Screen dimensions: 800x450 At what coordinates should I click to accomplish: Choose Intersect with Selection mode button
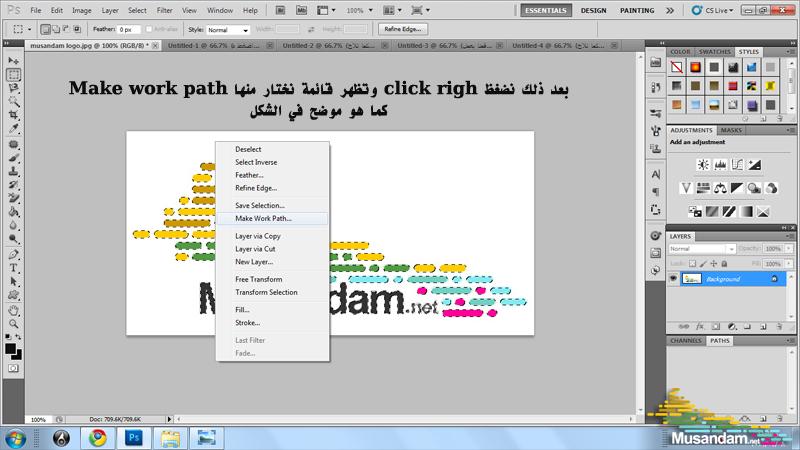pyautogui.click(x=77, y=29)
